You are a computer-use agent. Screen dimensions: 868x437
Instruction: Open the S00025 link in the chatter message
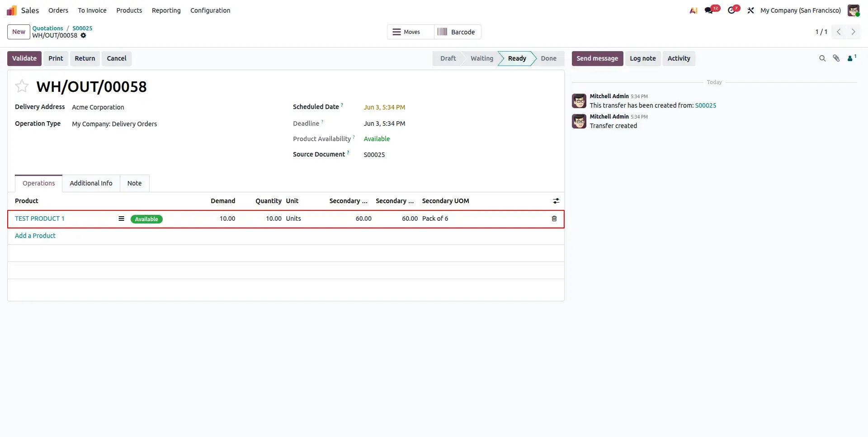pyautogui.click(x=705, y=105)
